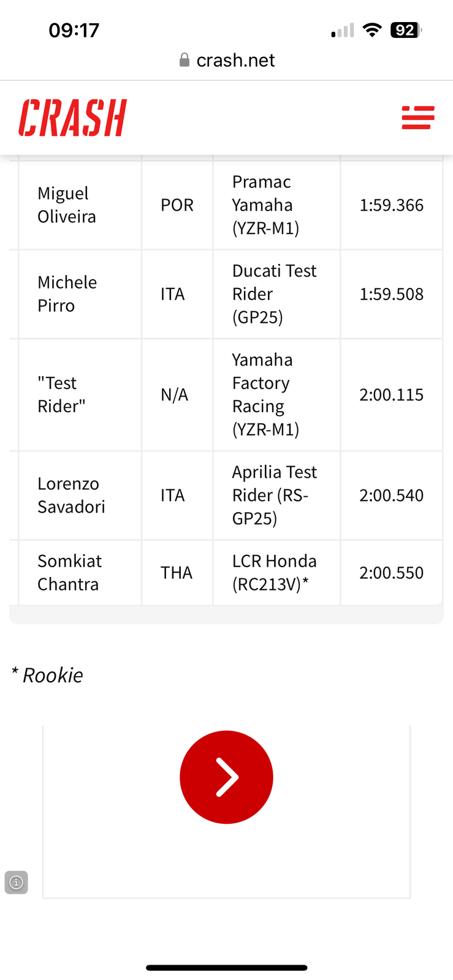Tap the 09:17 clock

[x=74, y=30]
